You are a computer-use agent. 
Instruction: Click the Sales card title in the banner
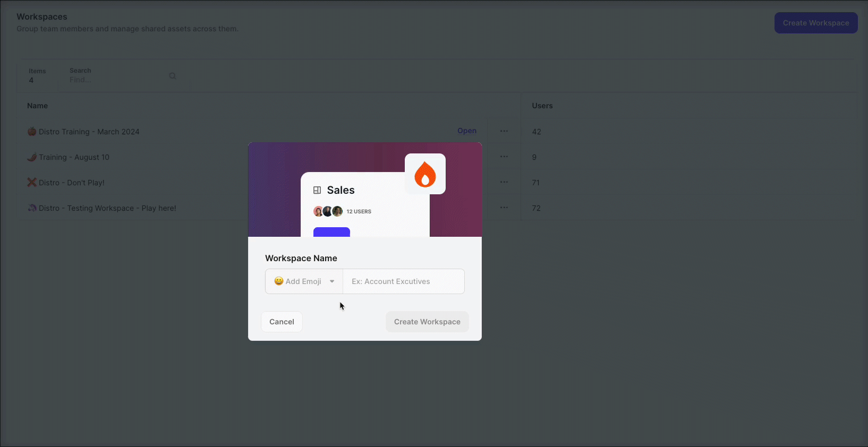341,190
